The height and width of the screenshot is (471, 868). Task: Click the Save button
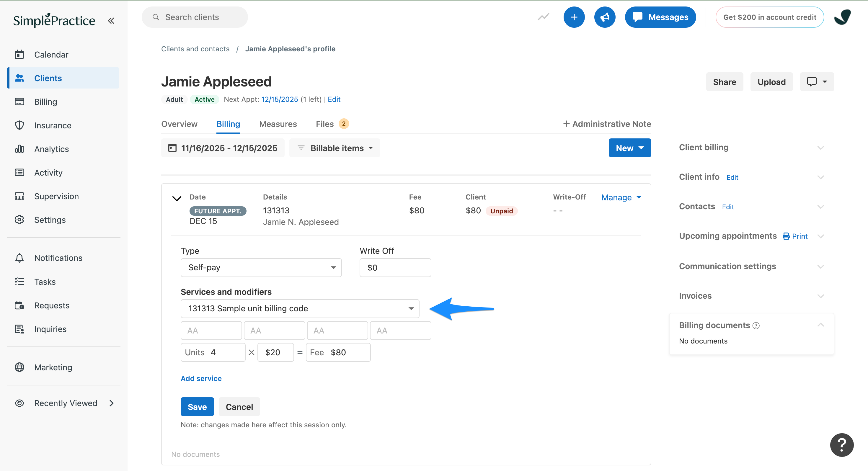click(x=197, y=407)
